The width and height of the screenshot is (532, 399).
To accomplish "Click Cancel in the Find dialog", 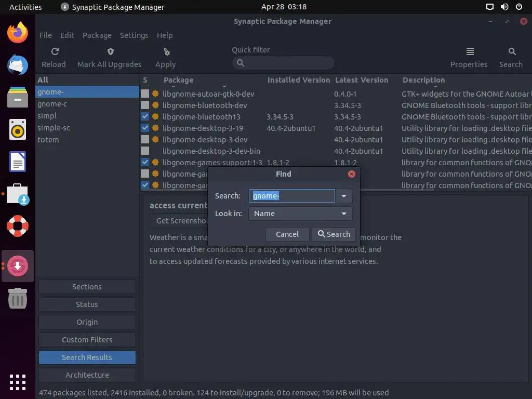I will coord(287,234).
